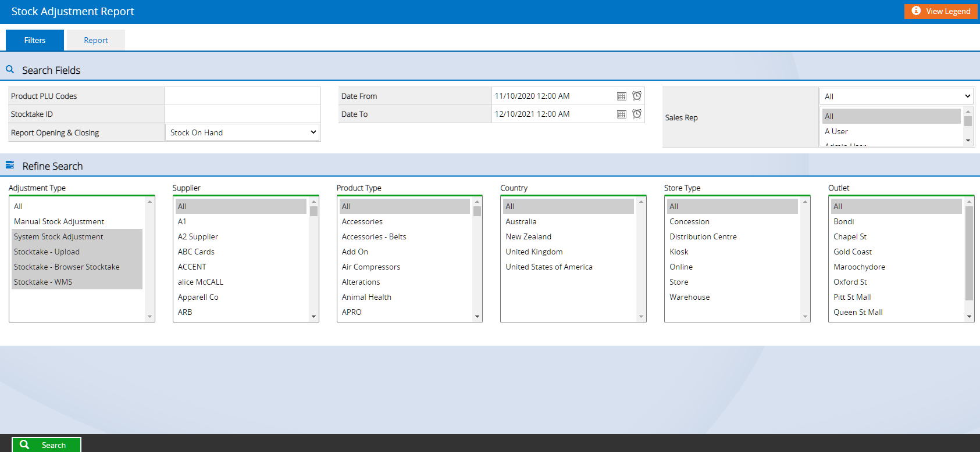
Task: Select Stocktake - Browser Stocktake
Action: pos(77,267)
